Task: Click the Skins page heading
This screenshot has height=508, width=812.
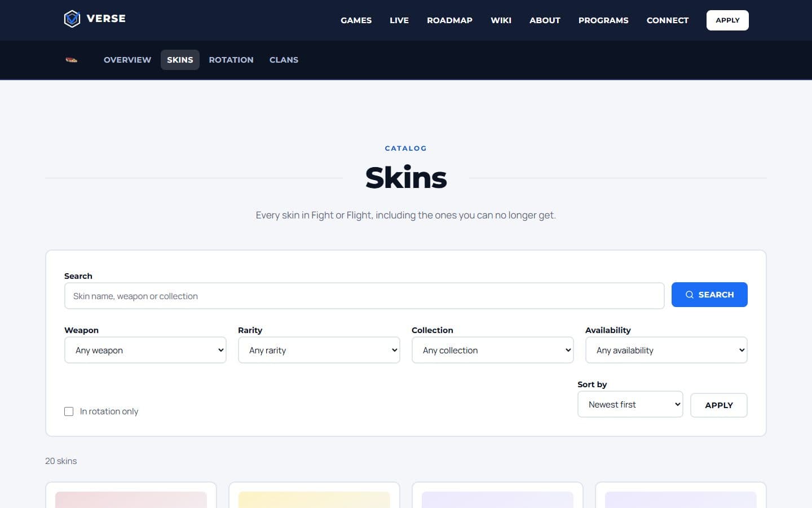Action: 406,178
